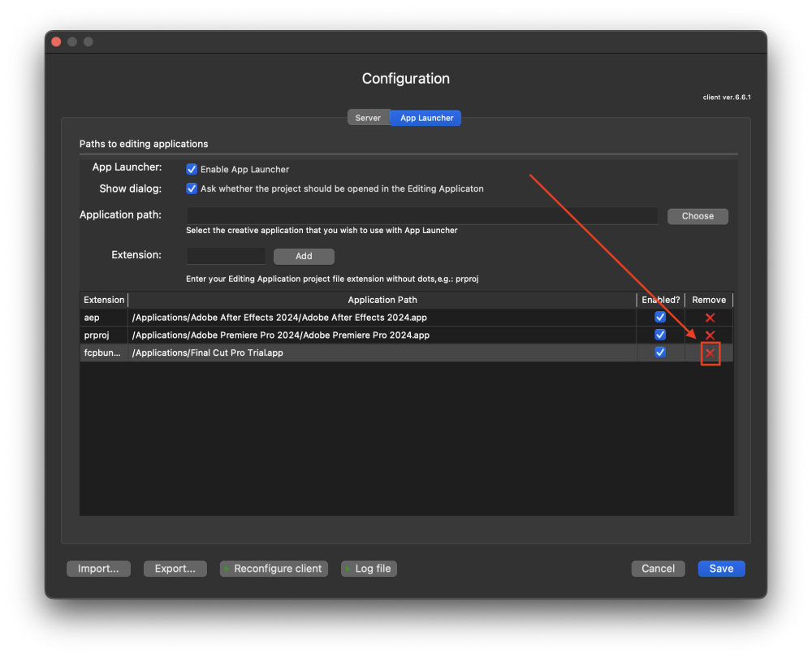
Task: Cancel the configuration dialog
Action: (658, 569)
